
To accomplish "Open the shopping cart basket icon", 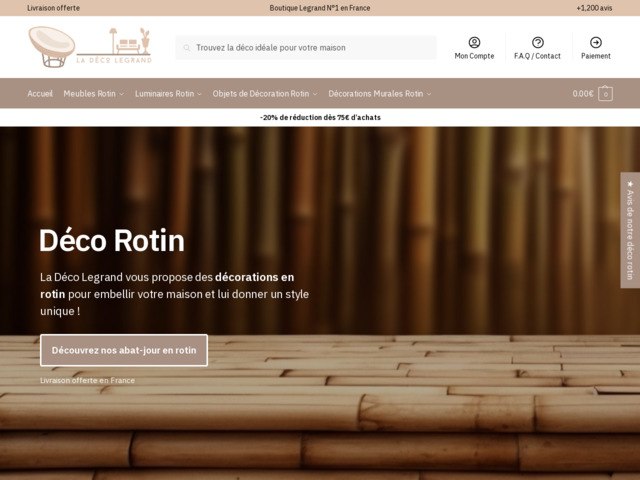I will (605, 94).
